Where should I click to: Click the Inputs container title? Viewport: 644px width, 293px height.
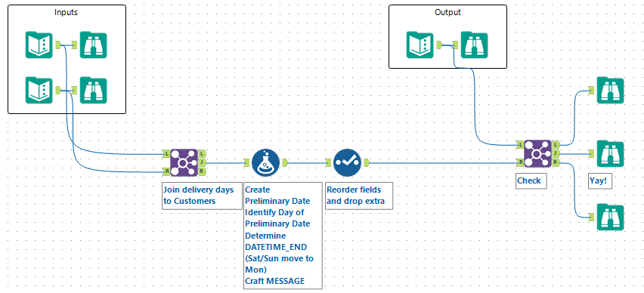coord(66,12)
